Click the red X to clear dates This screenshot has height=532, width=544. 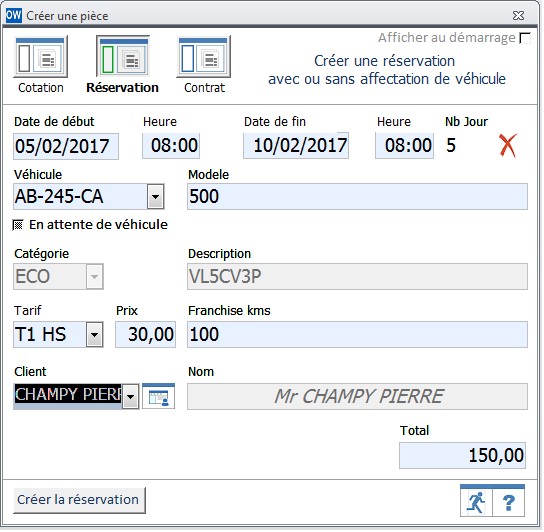point(509,146)
